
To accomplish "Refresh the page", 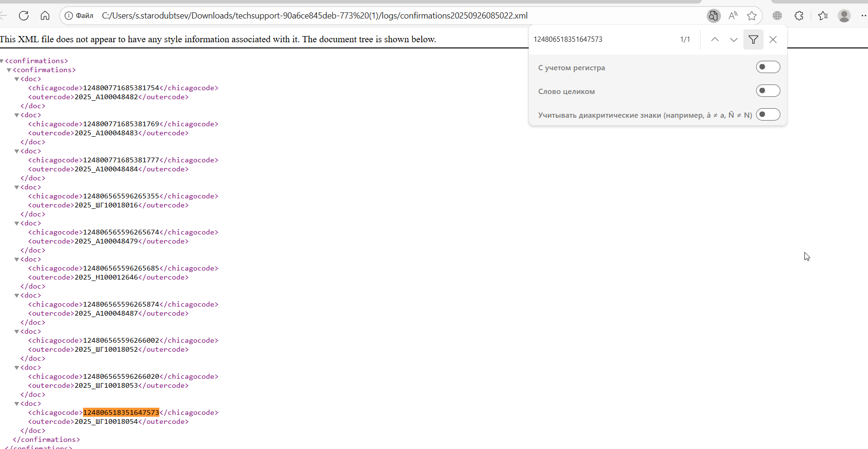I will pos(24,16).
